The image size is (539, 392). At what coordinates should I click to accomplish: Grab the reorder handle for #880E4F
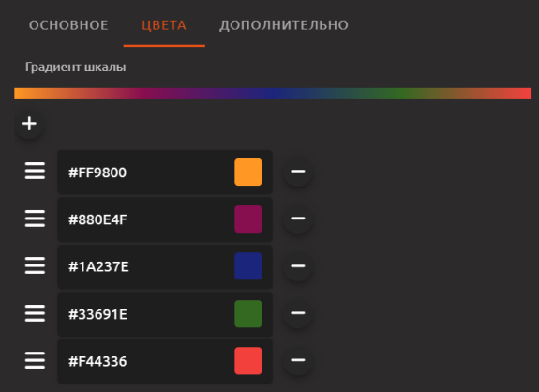coord(35,219)
